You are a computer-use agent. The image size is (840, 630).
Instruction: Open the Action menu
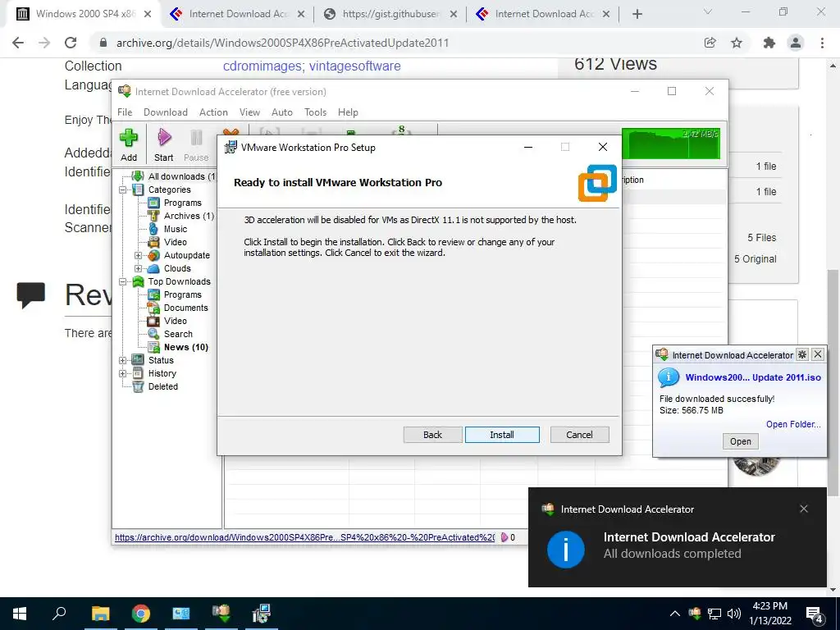213,112
